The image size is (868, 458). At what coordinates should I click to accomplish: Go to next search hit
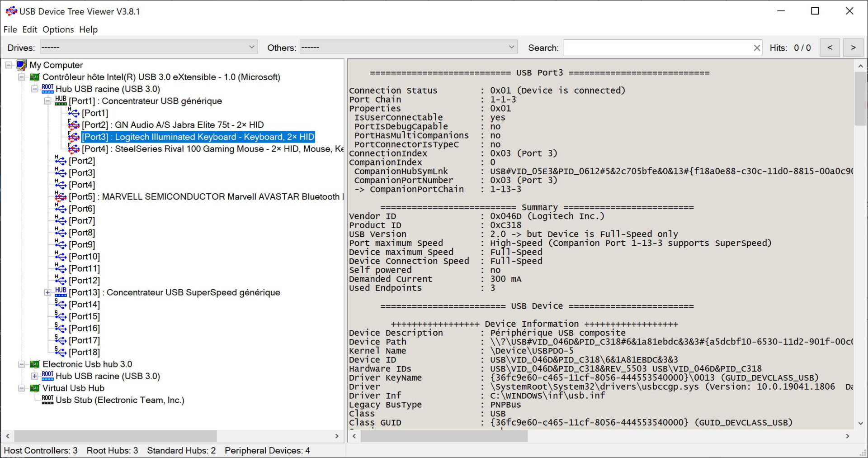(853, 48)
